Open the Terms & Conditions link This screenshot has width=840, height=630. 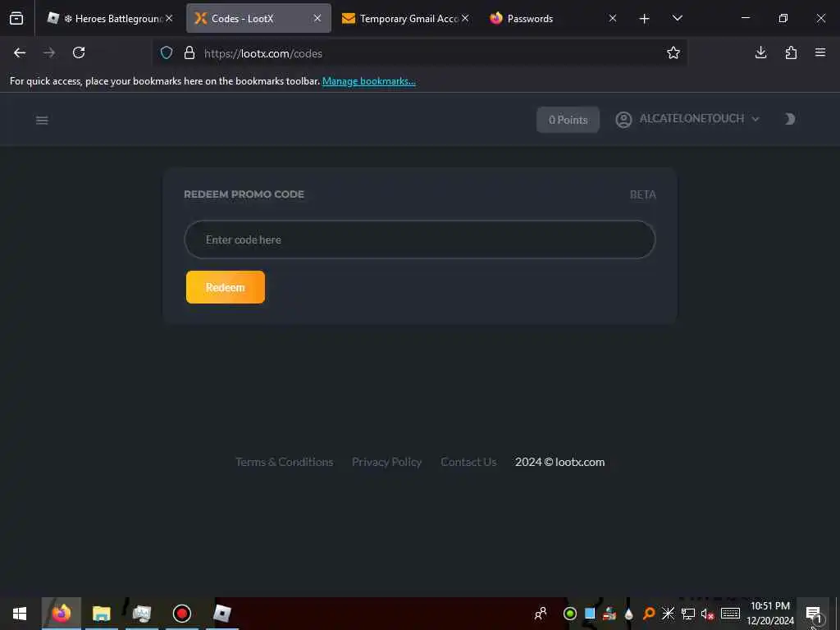click(285, 462)
